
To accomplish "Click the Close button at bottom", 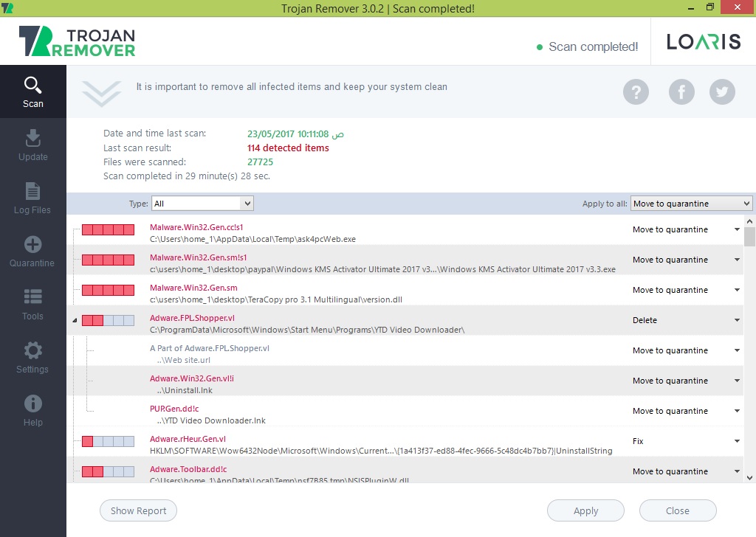I will (677, 510).
